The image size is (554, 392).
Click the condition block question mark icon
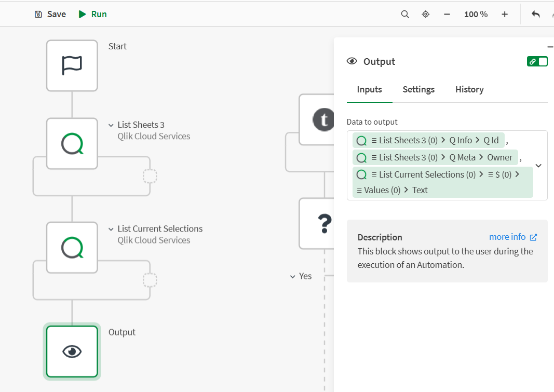[x=323, y=223]
